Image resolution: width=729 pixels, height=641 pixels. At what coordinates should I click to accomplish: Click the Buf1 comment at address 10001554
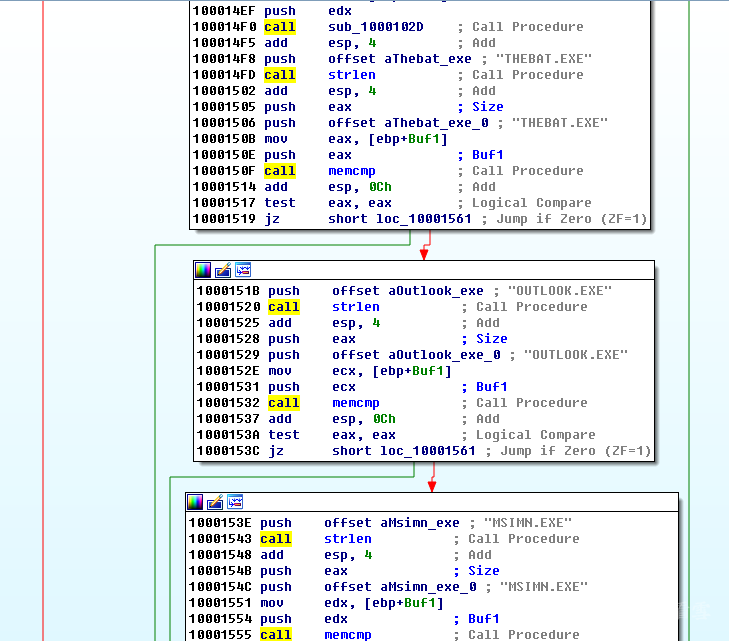[484, 619]
